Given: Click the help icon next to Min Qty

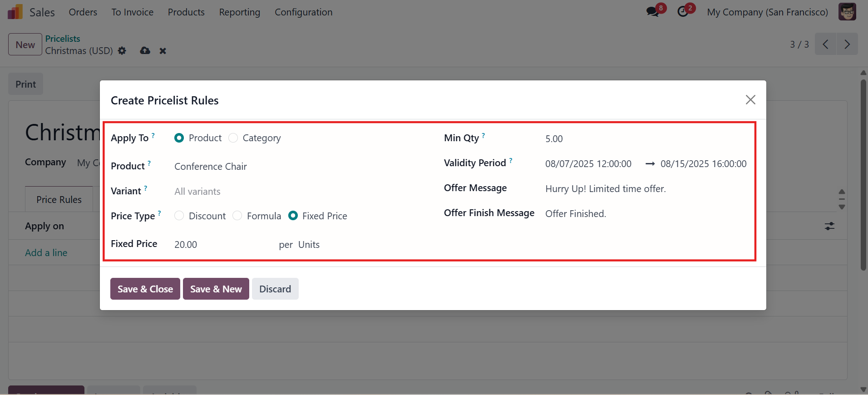Looking at the screenshot, I should (x=483, y=135).
